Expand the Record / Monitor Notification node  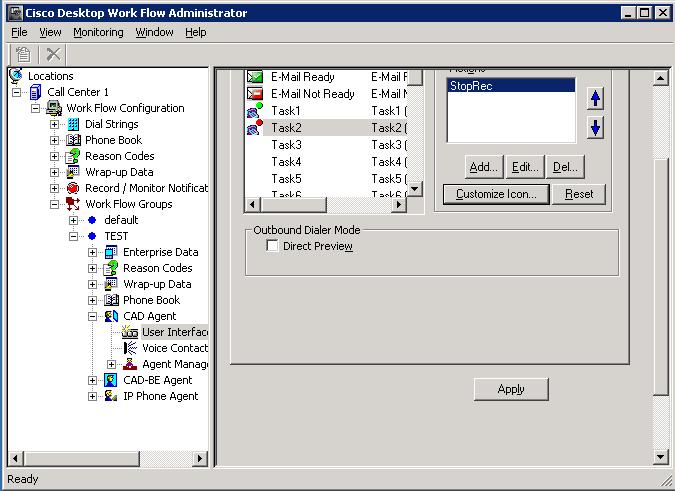(x=54, y=188)
